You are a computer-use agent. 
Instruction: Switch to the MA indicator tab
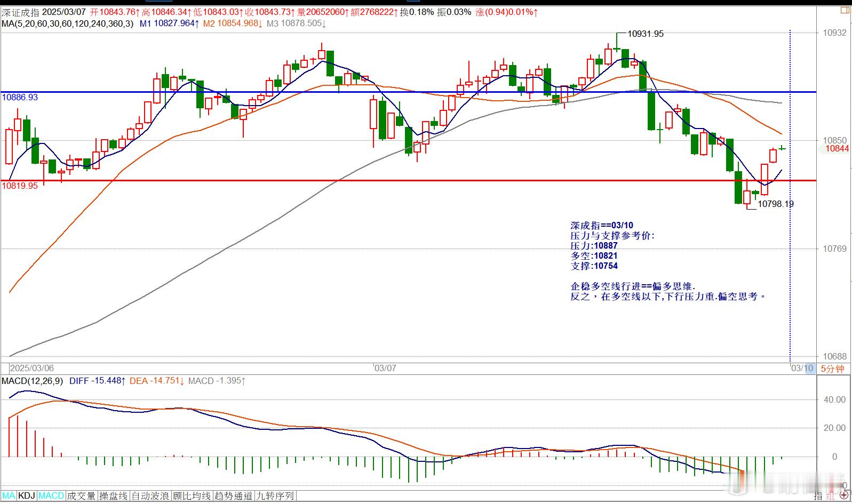click(9, 495)
